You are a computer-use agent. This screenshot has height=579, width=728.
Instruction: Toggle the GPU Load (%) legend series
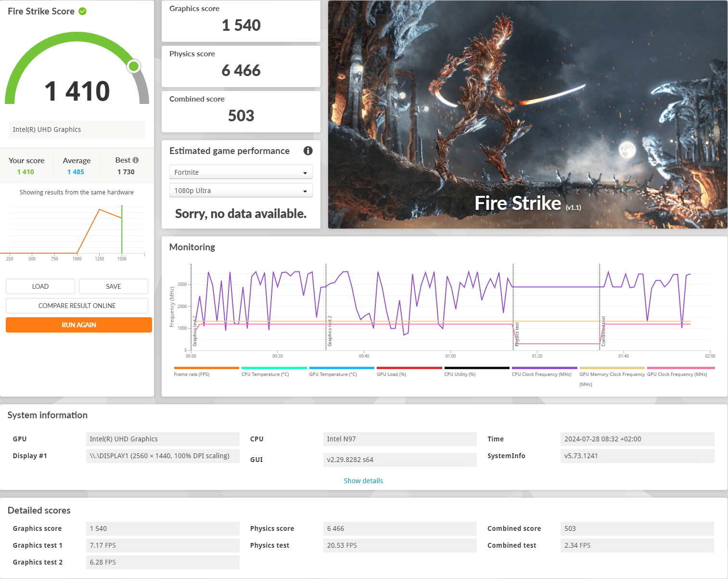click(x=391, y=374)
